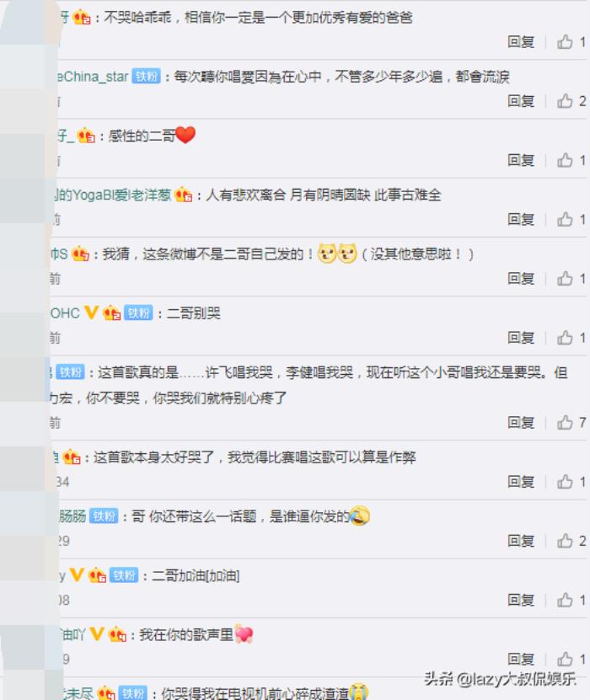Image resolution: width=590 pixels, height=700 pixels.
Task: Open the eChina_star user profile
Action: pos(93,77)
